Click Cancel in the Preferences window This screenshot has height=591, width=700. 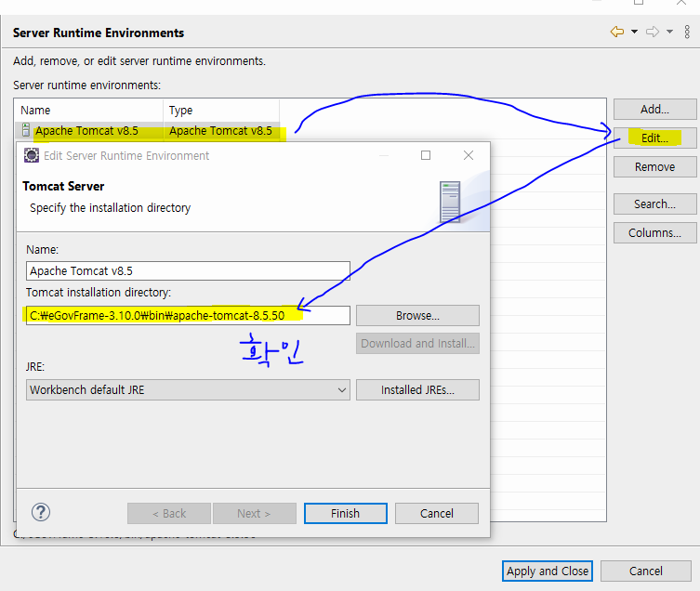click(645, 571)
